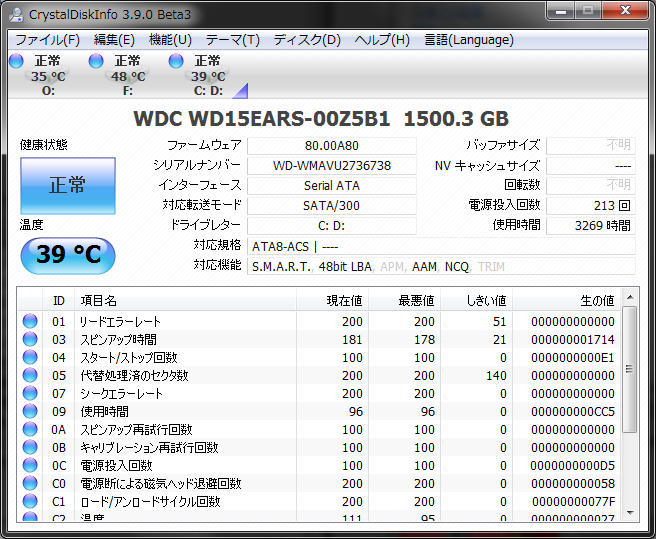
Task: Open the 言語(Language) menu
Action: [469, 40]
